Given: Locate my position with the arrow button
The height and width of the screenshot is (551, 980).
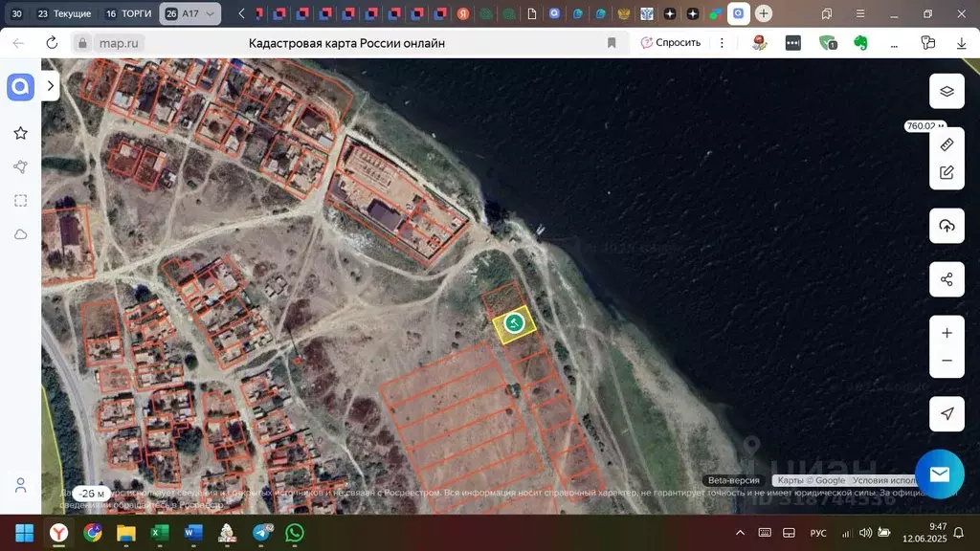Looking at the screenshot, I should (947, 413).
